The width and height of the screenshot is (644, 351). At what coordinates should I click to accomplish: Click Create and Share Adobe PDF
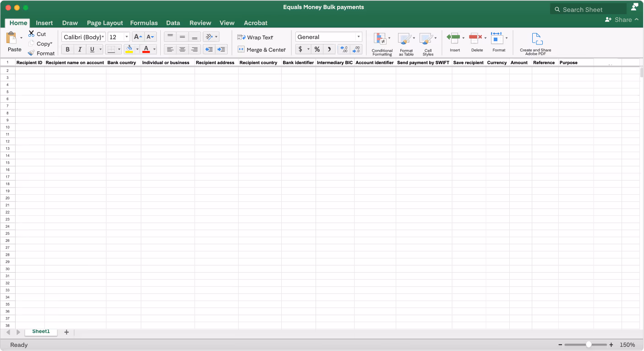[535, 44]
